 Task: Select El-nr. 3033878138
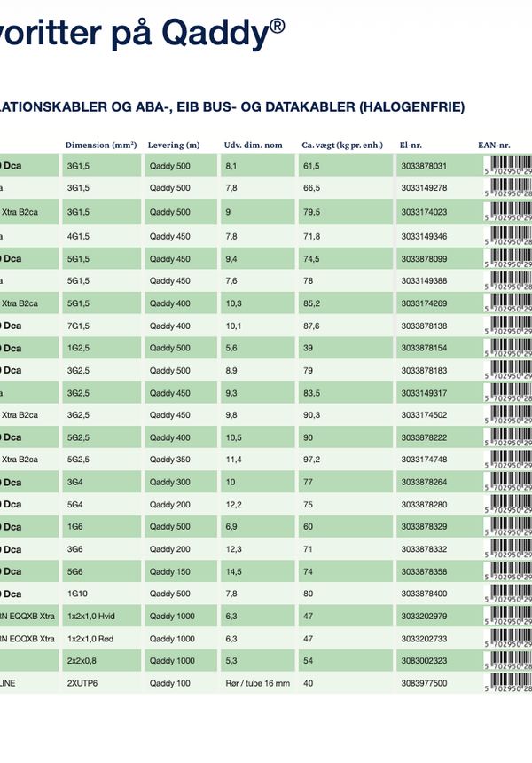pyautogui.click(x=424, y=326)
